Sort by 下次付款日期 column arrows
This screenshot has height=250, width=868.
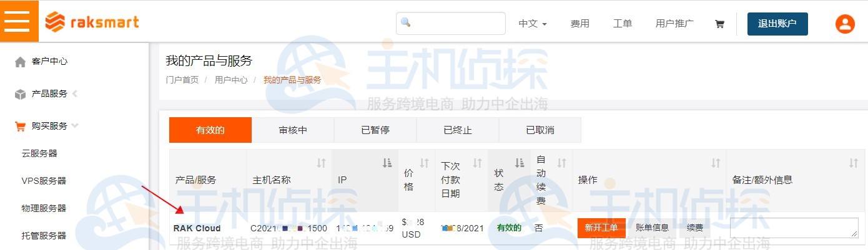tap(477, 163)
